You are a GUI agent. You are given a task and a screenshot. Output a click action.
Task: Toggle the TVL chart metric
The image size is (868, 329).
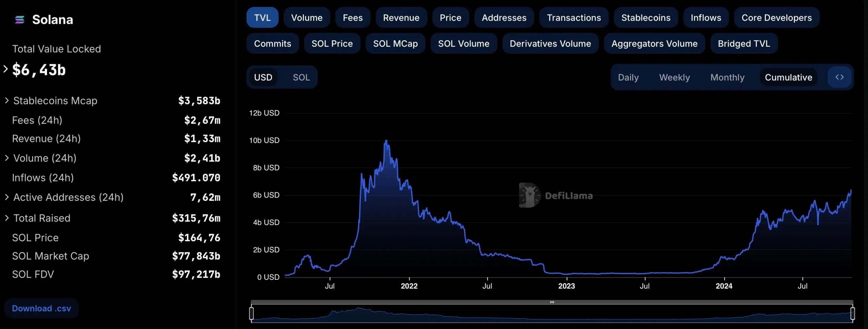pyautogui.click(x=262, y=18)
